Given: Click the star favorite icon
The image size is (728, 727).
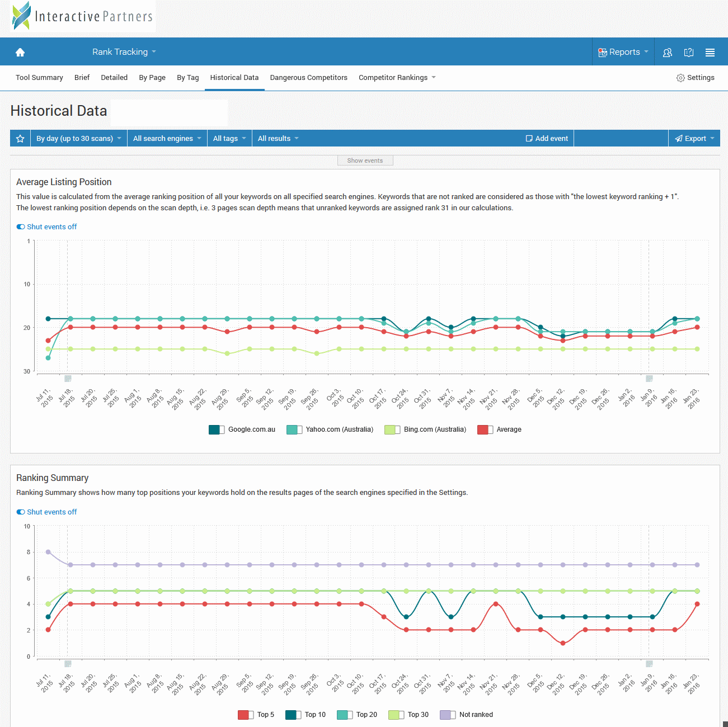Looking at the screenshot, I should (x=20, y=139).
